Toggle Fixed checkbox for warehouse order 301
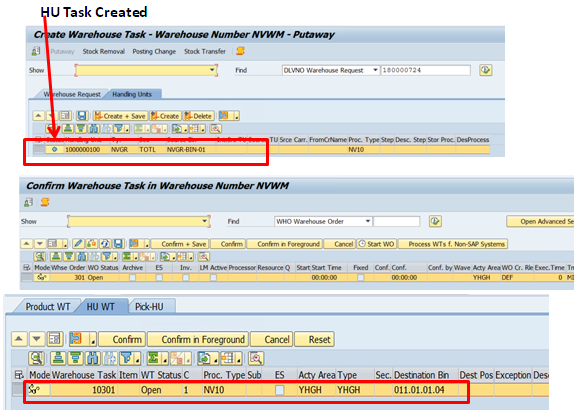 pyautogui.click(x=361, y=277)
